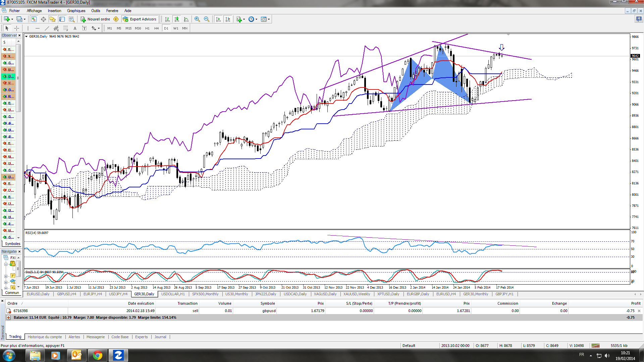
Task: Click the Nouvel ordre button
Action: 95,19
